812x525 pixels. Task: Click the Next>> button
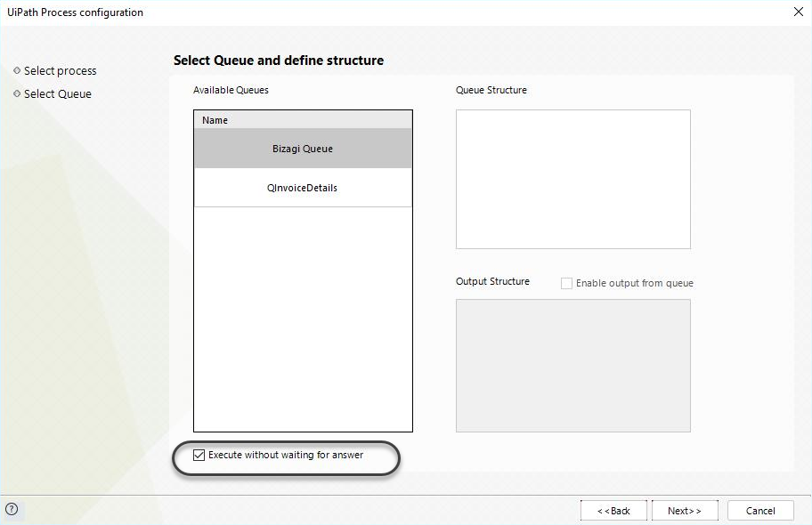685,511
